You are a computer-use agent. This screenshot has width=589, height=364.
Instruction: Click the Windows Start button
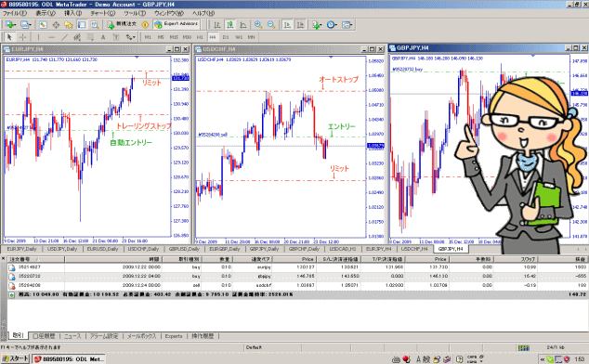[x=16, y=358]
